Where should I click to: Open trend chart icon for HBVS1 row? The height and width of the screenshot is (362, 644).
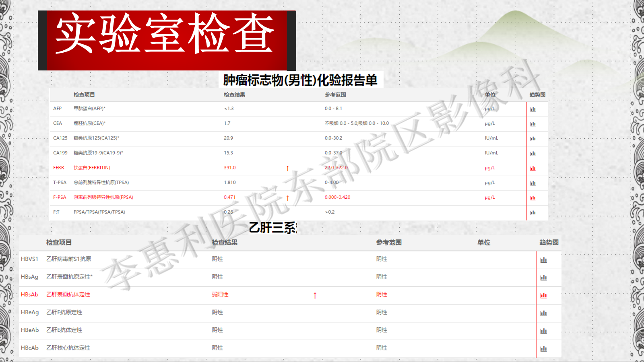tap(543, 260)
